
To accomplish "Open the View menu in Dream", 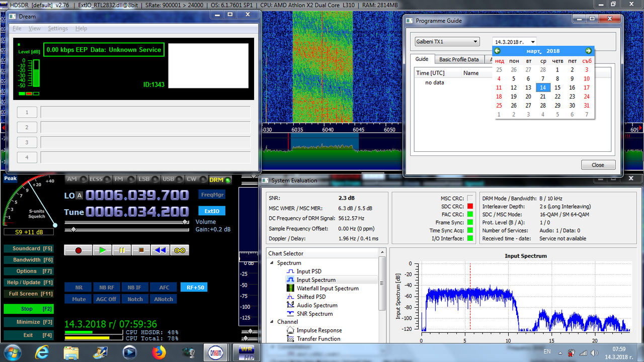I will point(35,29).
